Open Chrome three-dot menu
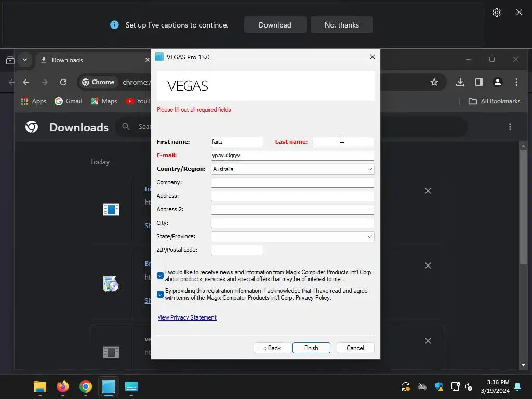Screen dimensions: 532x399 pos(516,82)
